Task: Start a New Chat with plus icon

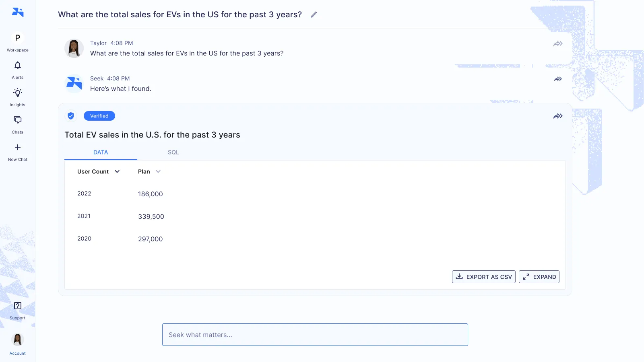Action: [18, 147]
